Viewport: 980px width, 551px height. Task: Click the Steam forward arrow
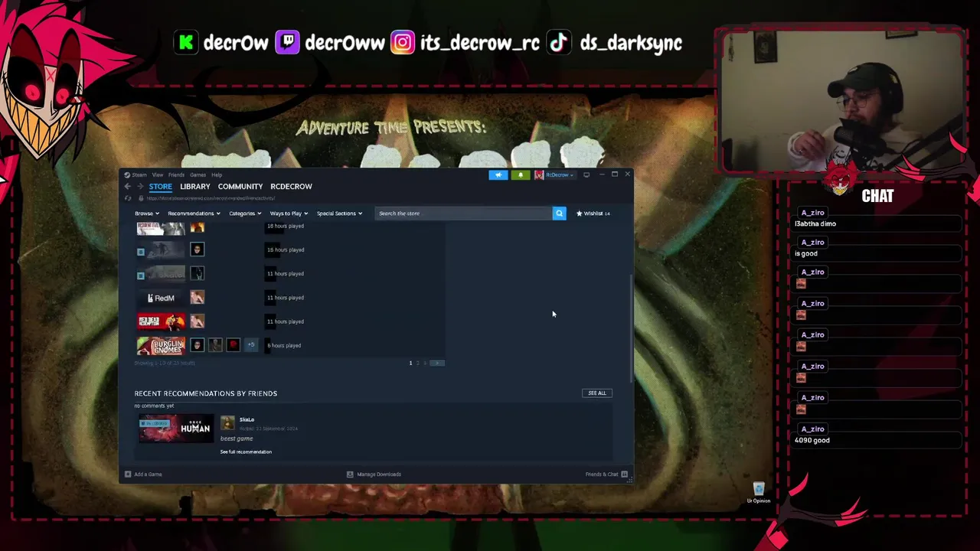click(141, 186)
